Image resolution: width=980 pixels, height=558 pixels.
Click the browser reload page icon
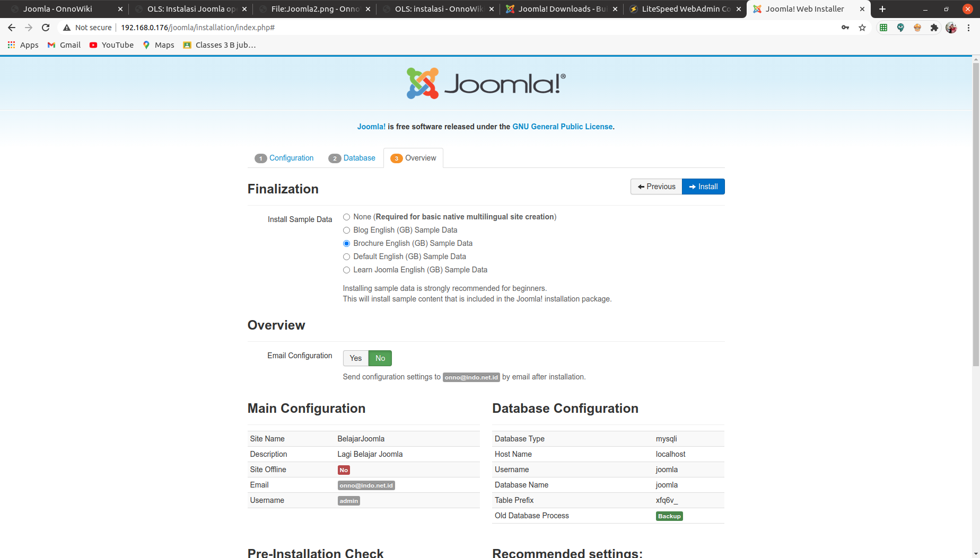46,28
